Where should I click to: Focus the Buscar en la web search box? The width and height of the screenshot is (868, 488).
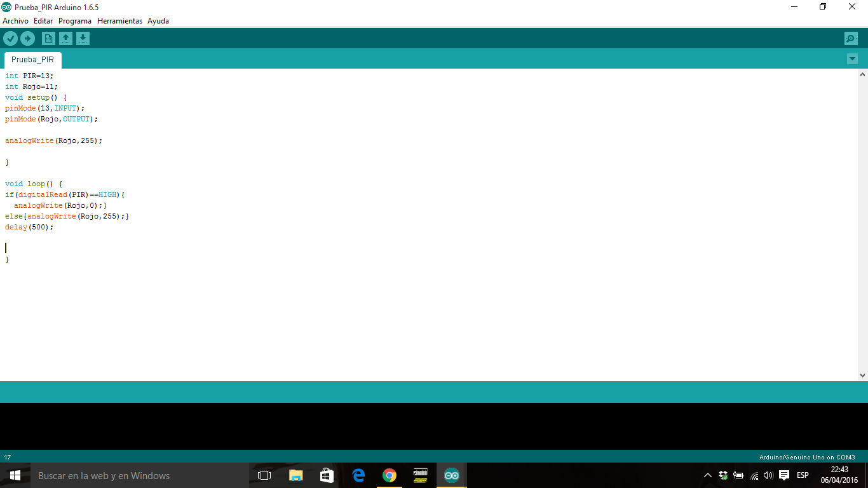point(140,475)
